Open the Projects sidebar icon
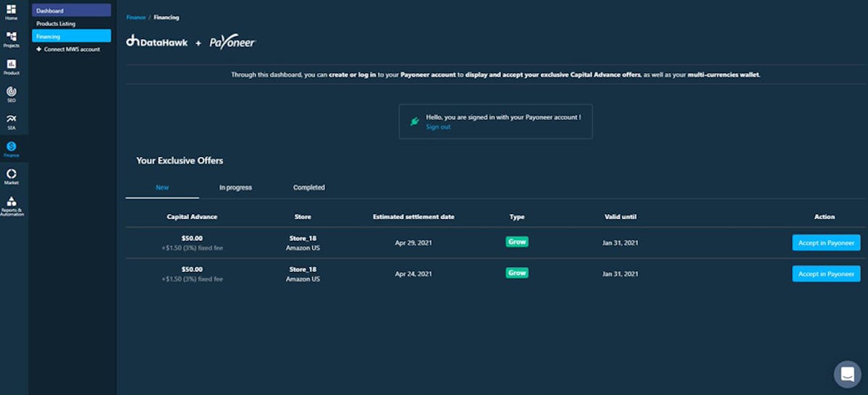 [x=11, y=36]
